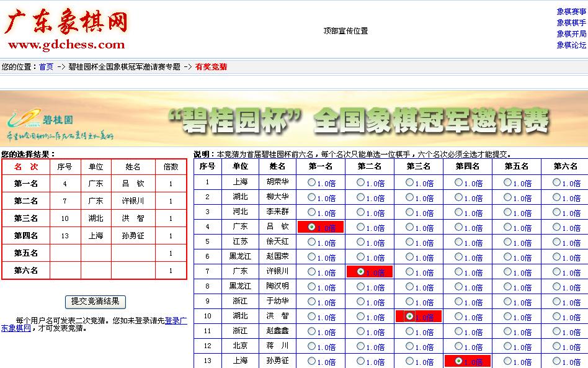Click 碧桂园杯全国象棋冠军邀请赛专题 breadcrumb text
Viewport: 588px width, 368px height.
(124, 67)
